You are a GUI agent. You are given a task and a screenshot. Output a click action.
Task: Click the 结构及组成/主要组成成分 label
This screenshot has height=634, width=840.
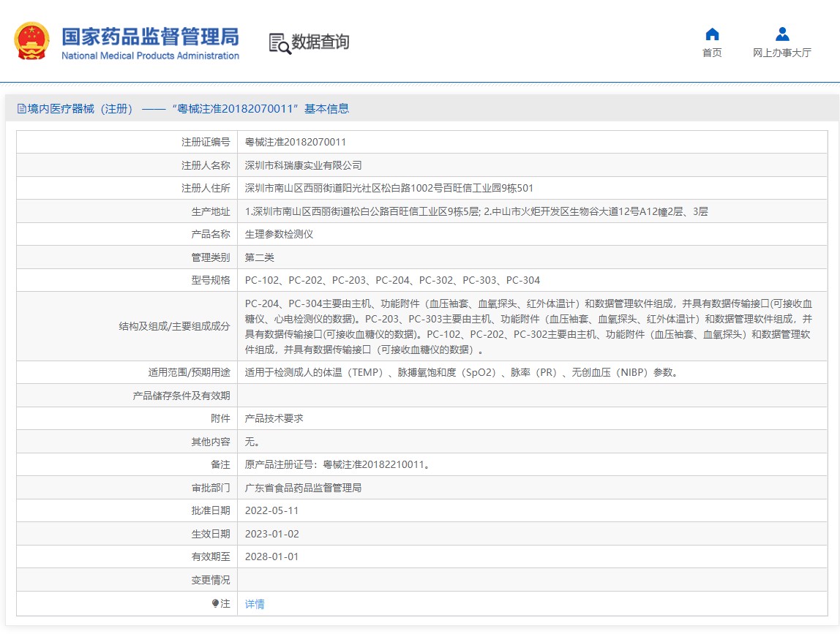175,326
